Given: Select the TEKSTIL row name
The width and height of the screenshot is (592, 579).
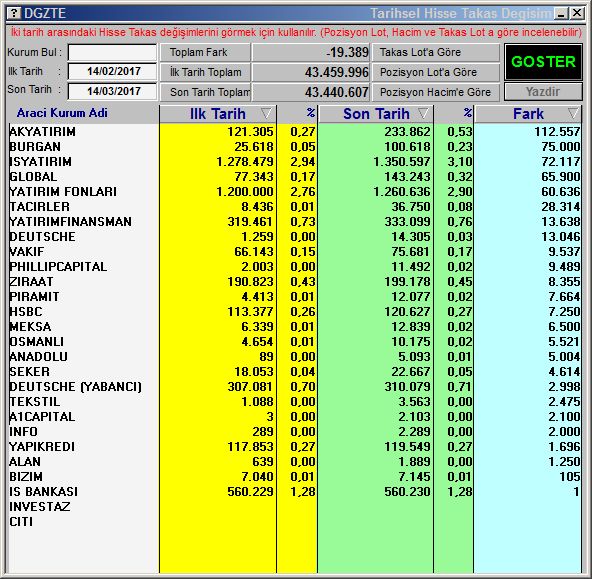Looking at the screenshot, I should click(x=35, y=402).
